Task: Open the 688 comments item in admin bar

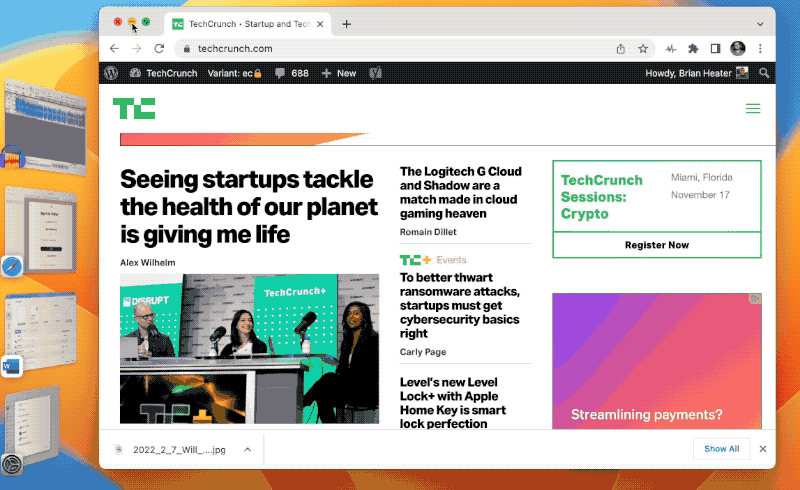Action: click(x=291, y=73)
